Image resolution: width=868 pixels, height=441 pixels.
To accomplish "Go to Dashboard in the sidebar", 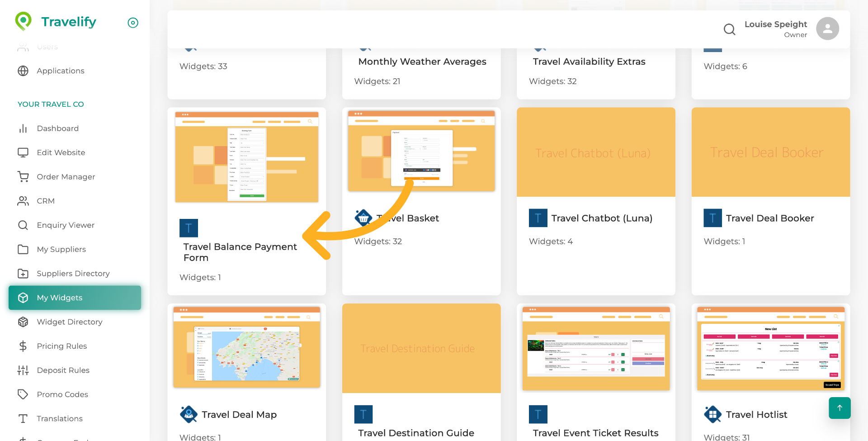I will tap(57, 128).
